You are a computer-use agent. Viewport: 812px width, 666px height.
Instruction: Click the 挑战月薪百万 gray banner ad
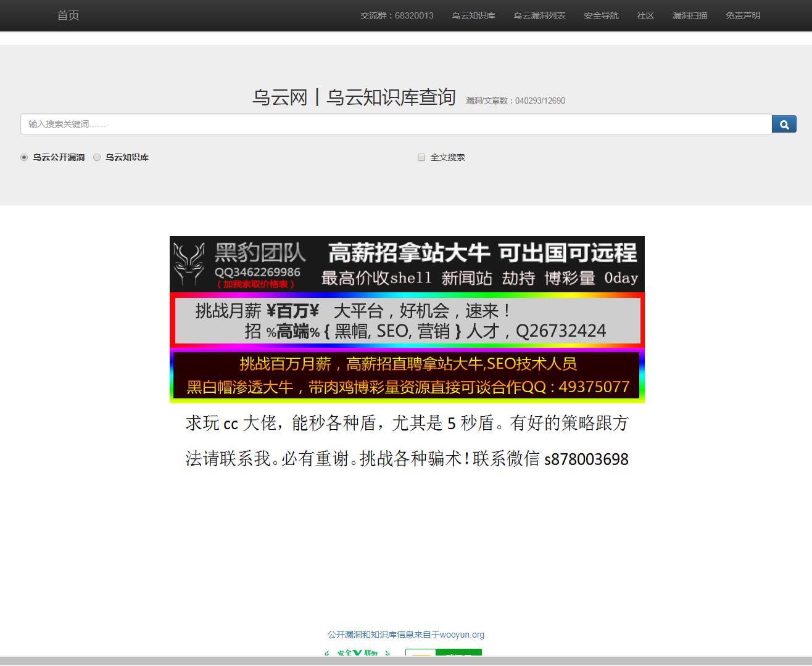[407, 320]
